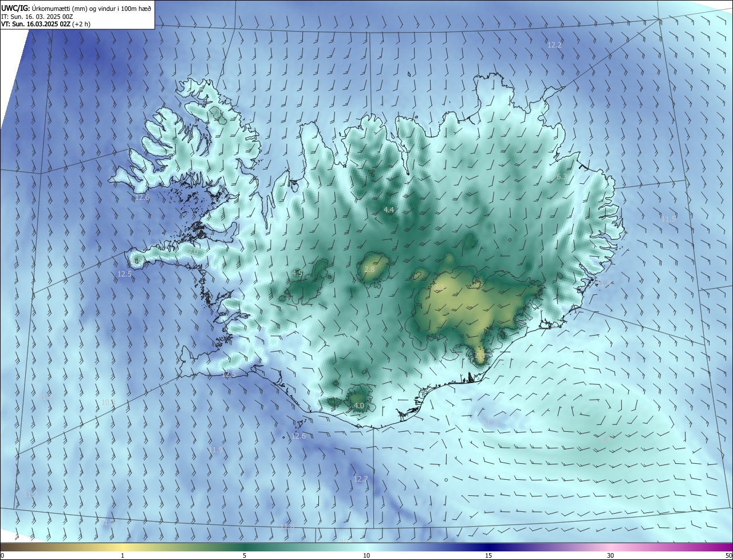Click the title text 'Úrkomumætti (mm) og vindur í 100m hæð'
The image size is (733, 560).
[92, 8]
